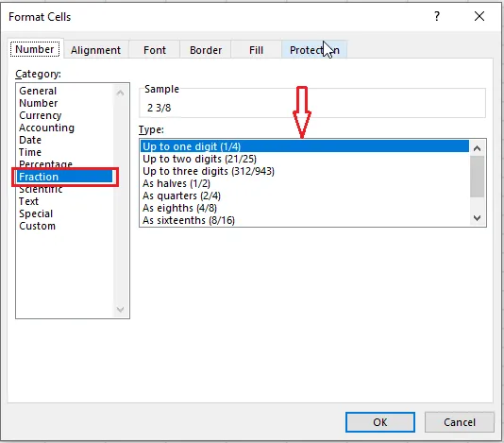The width and height of the screenshot is (504, 443).
Task: Switch to the Number tab
Action: [35, 49]
